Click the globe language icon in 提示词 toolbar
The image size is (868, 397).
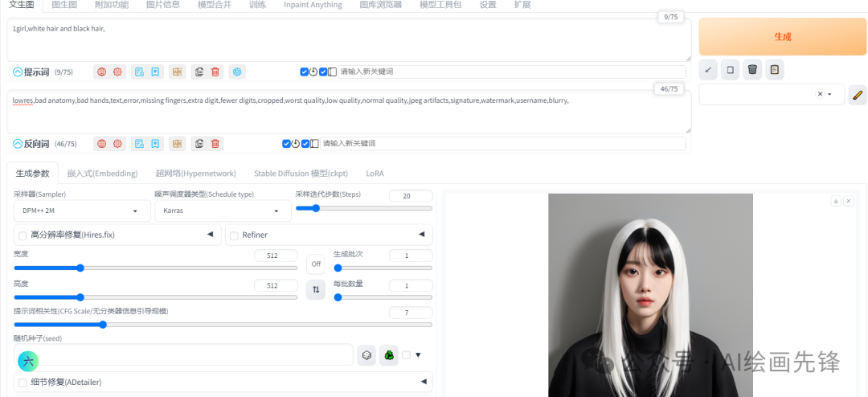click(x=101, y=72)
